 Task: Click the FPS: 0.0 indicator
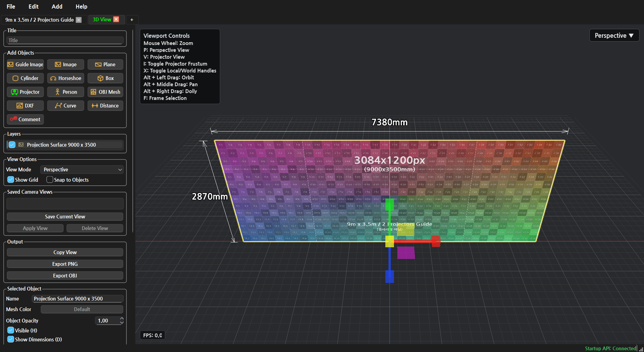point(152,335)
